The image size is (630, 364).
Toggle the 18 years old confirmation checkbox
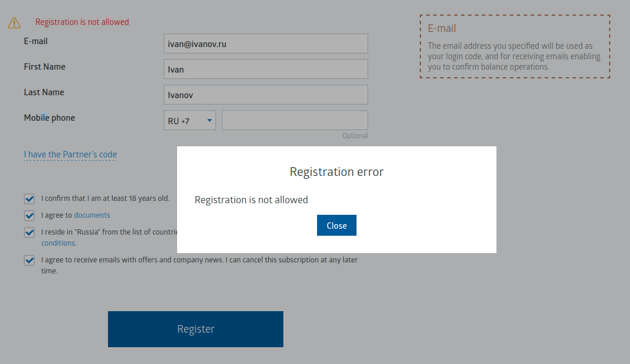click(30, 199)
